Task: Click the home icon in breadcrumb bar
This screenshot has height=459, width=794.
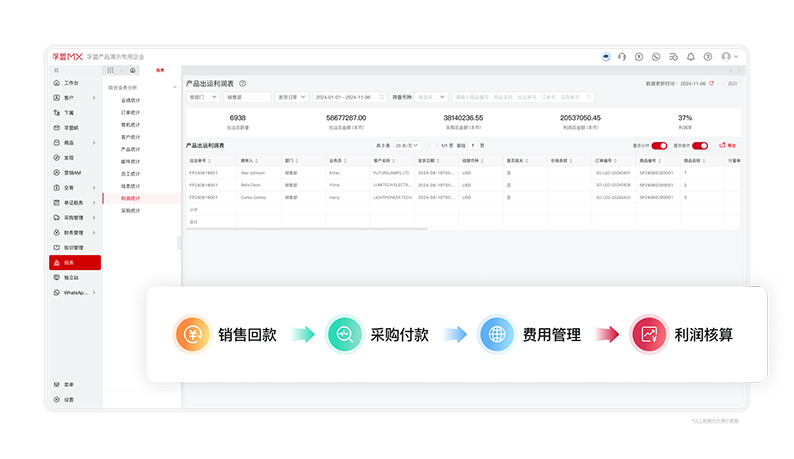Action: 133,70
